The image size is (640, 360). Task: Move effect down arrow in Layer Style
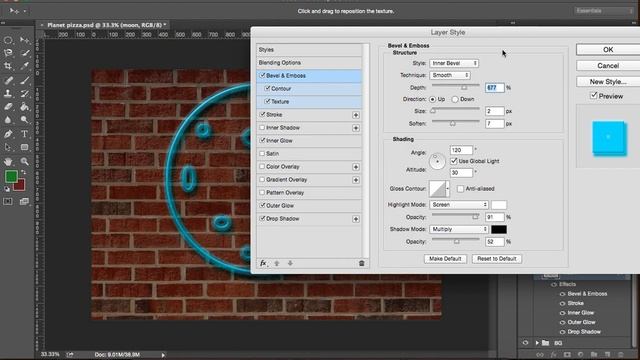pyautogui.click(x=290, y=263)
